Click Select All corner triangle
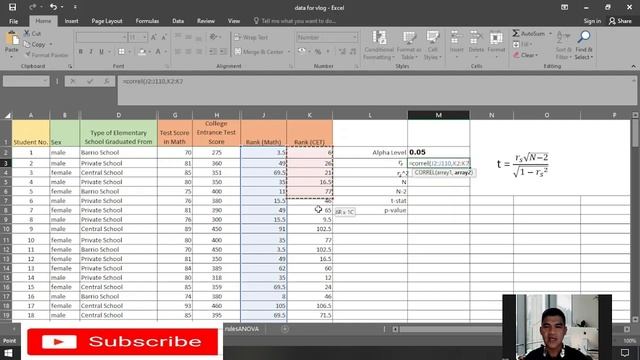 [x=7, y=116]
